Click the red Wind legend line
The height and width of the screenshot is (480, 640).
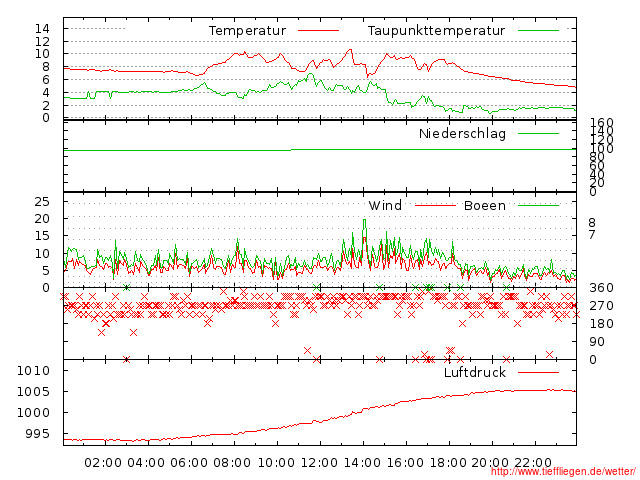point(435,205)
